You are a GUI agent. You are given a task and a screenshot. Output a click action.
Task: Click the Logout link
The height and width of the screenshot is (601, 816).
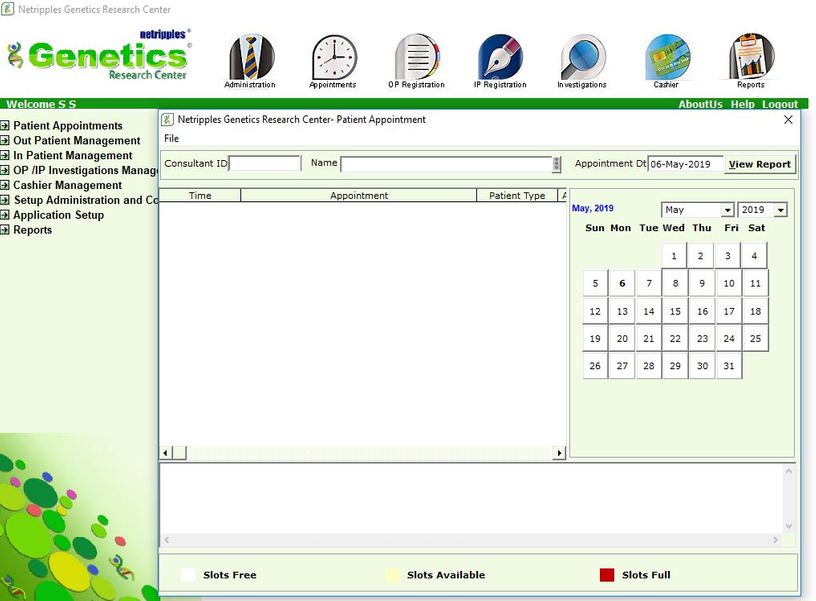780,104
